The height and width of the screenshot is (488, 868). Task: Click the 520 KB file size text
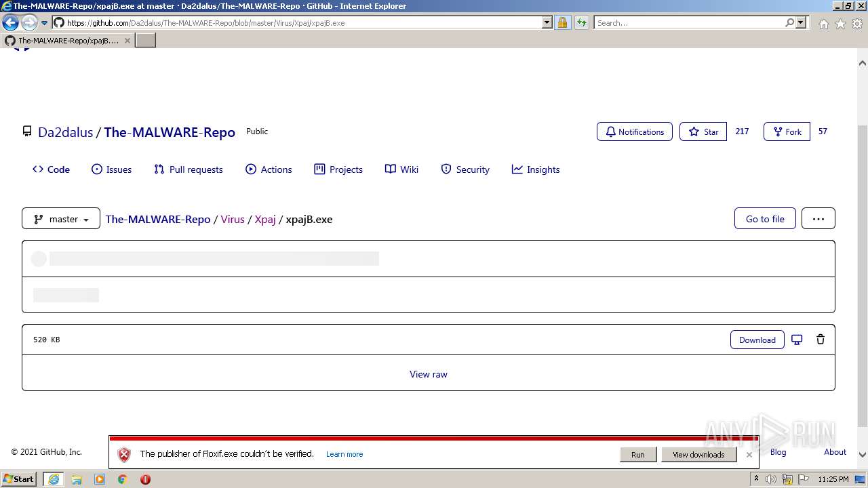pyautogui.click(x=46, y=340)
